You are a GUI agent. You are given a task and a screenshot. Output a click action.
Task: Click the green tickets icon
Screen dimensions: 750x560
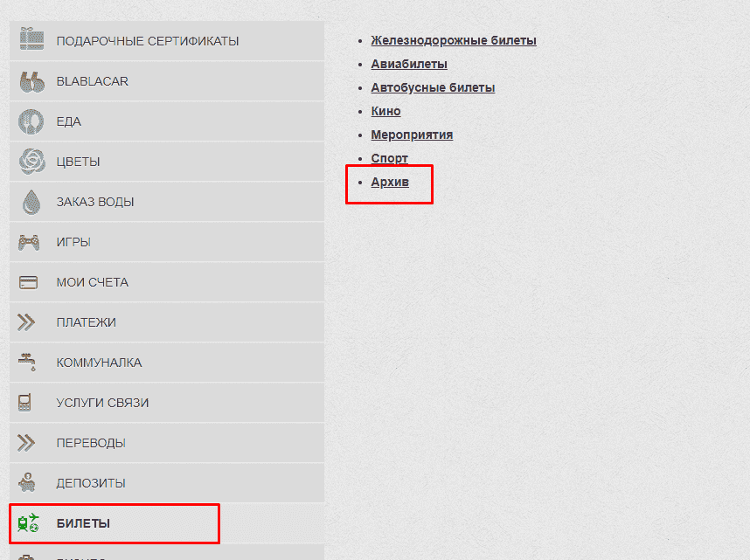point(29,523)
